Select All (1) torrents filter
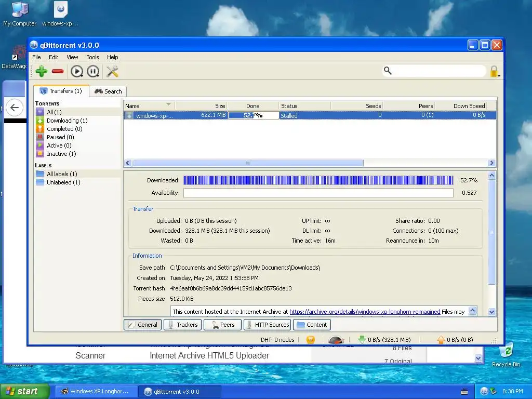Viewport: 532px width, 399px height. click(78, 112)
